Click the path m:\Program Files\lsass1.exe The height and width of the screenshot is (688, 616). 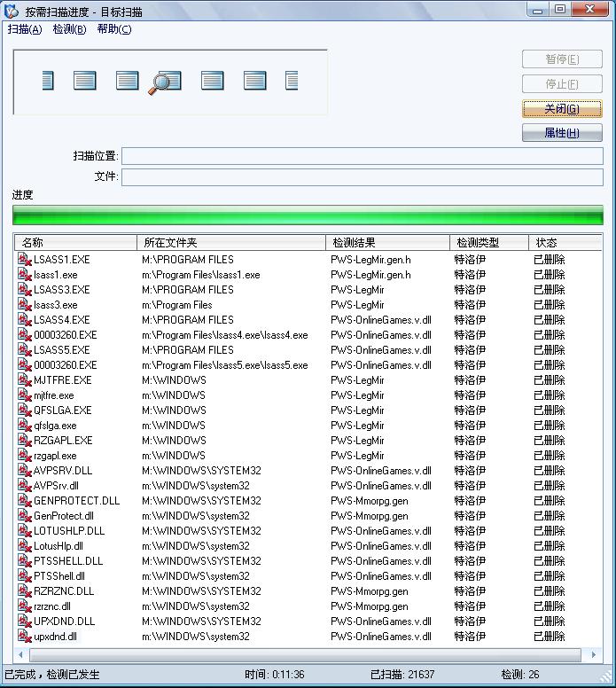coord(201,275)
